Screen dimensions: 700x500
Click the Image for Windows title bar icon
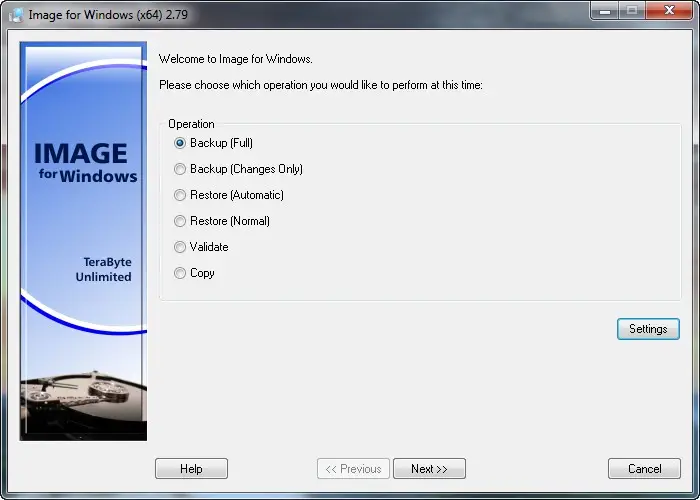tap(17, 15)
